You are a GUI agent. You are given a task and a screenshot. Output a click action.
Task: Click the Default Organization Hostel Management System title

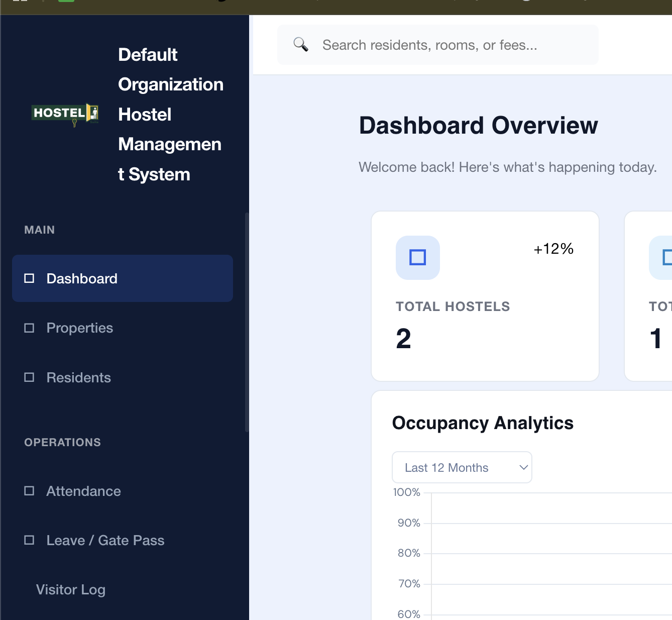click(x=171, y=115)
